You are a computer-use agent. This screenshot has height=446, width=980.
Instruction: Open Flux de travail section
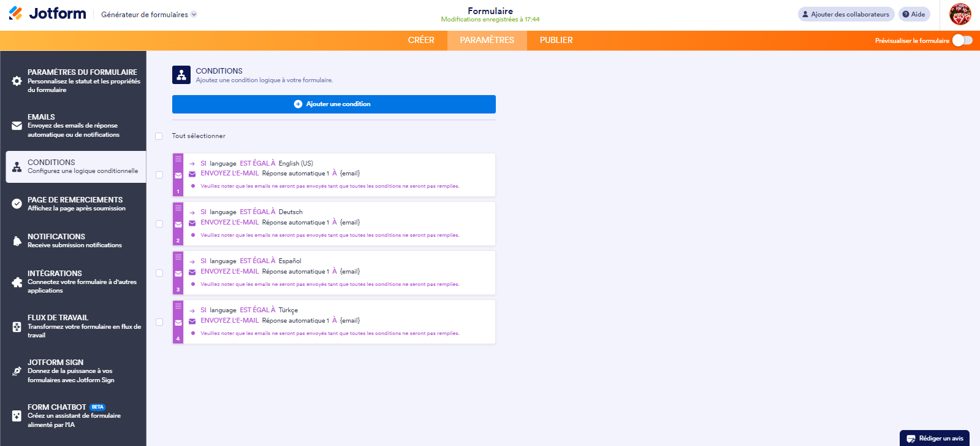click(76, 326)
